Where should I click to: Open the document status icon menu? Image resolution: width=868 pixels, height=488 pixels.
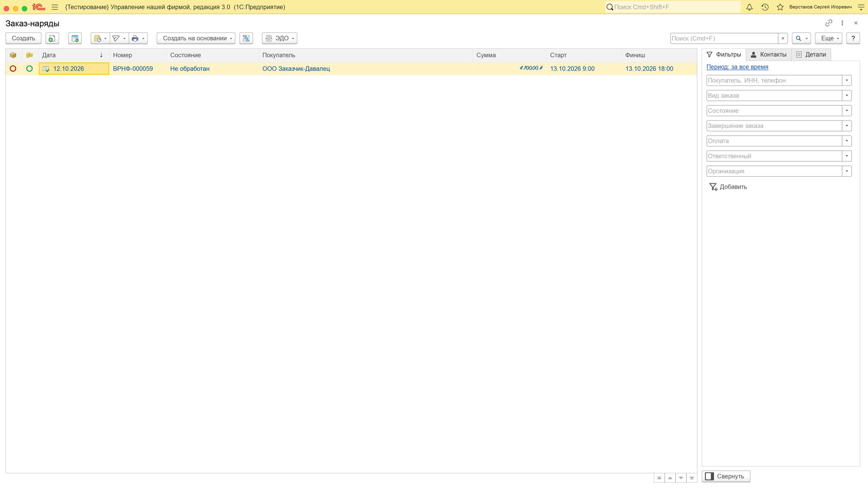point(100,38)
